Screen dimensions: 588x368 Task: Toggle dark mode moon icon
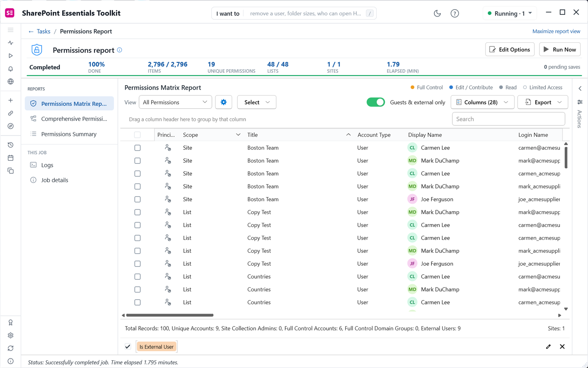pyautogui.click(x=437, y=13)
